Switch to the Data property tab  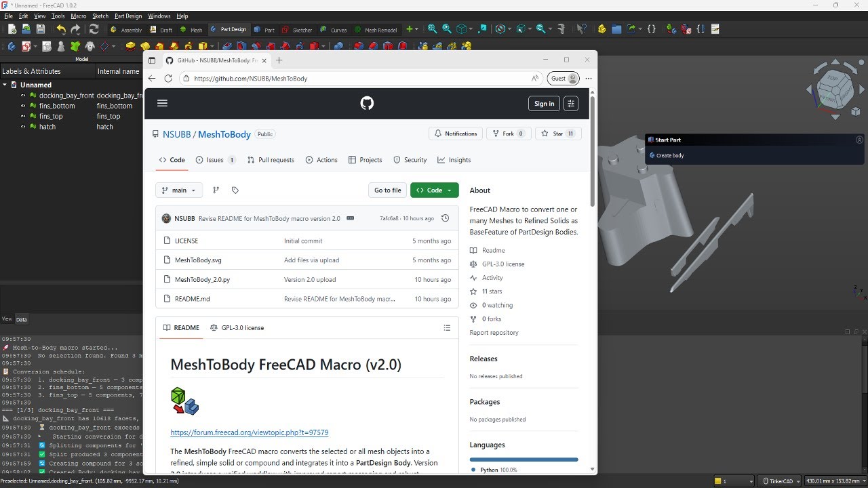point(22,319)
